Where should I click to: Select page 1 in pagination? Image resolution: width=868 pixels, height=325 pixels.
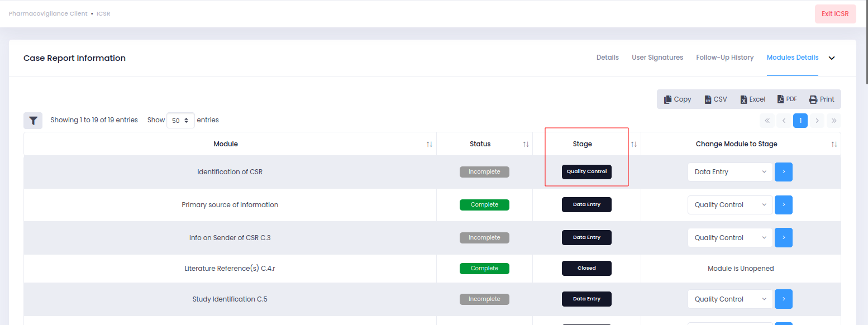(800, 120)
